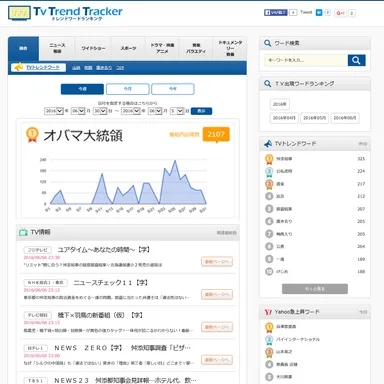
Task: Select the middle outlined period button
Action: 128,89
